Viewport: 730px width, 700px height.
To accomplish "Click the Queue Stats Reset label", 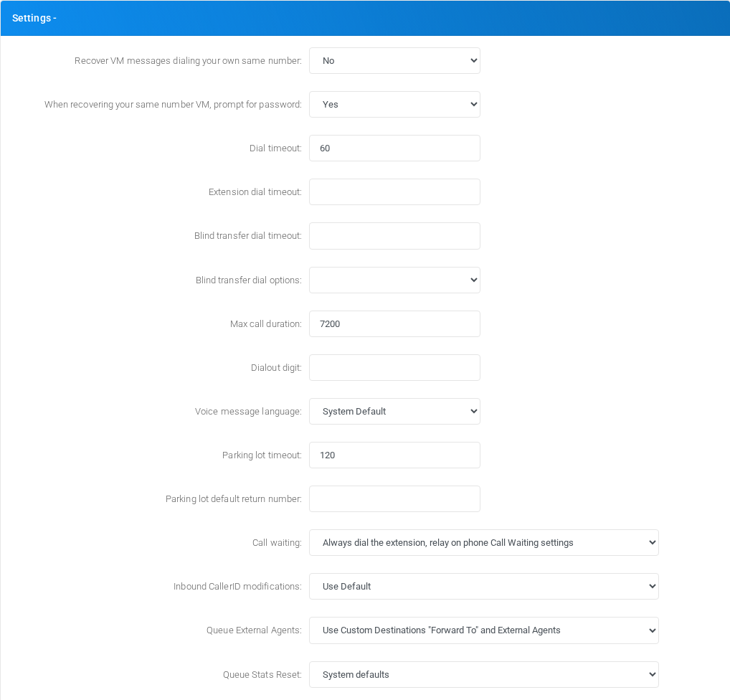I will (262, 674).
